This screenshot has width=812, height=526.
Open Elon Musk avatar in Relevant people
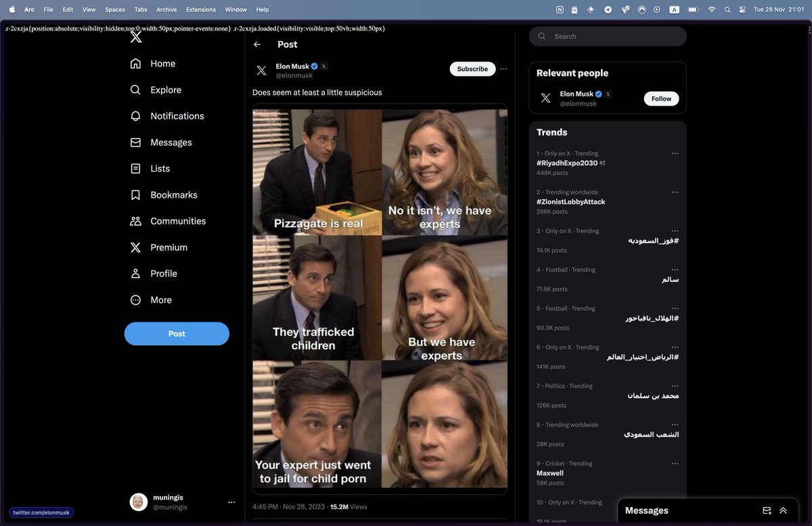(545, 99)
